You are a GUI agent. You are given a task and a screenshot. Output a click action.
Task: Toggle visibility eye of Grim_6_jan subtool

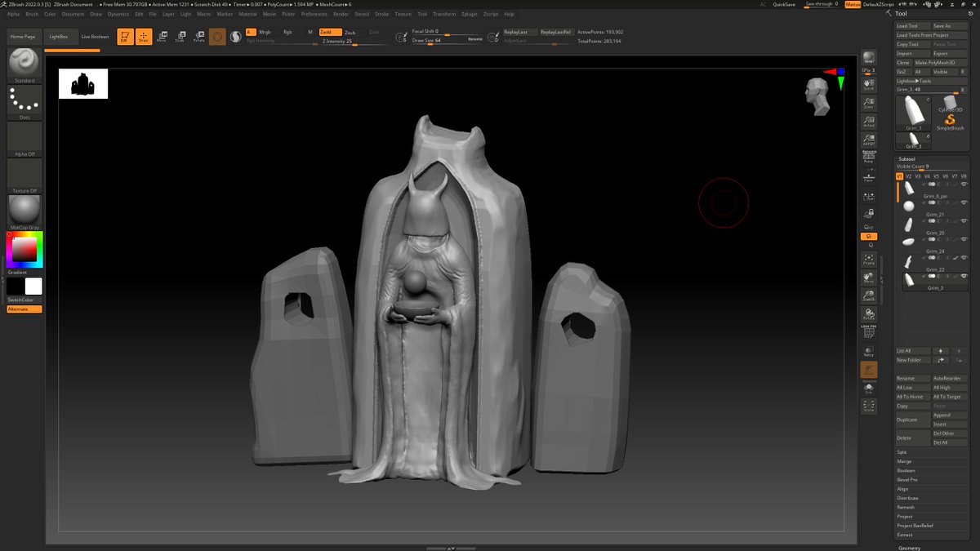(964, 185)
